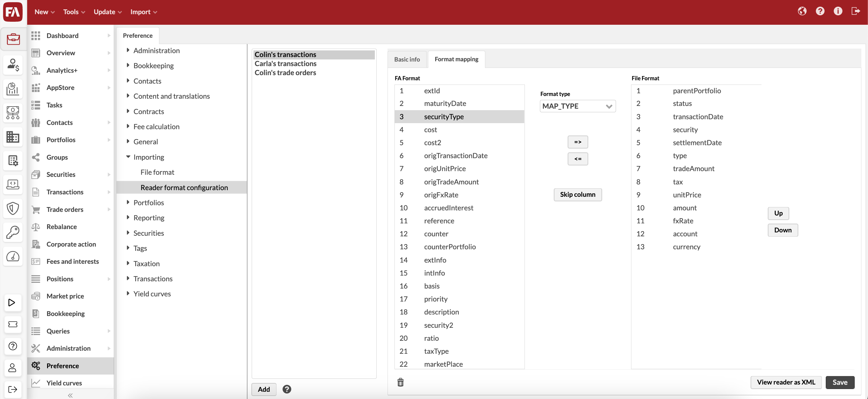Screen dimensions: 868x399
Task: Expand the Taxation tree node
Action: click(128, 263)
